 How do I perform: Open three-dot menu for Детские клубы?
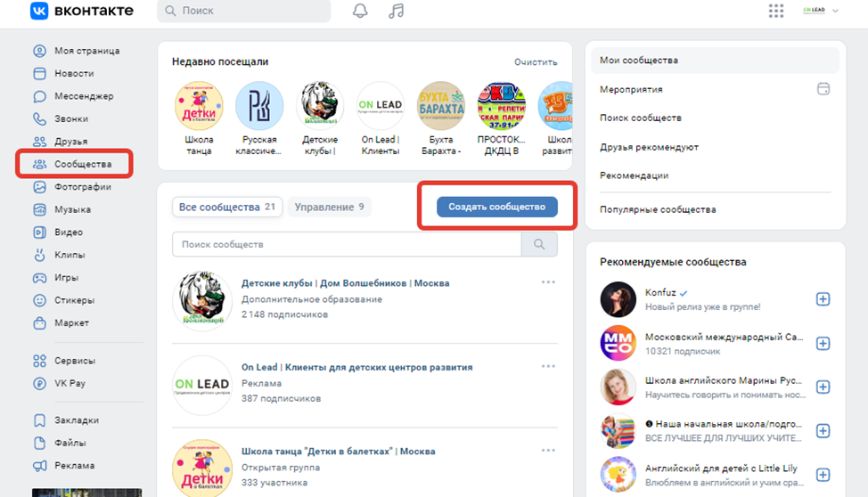point(548,282)
